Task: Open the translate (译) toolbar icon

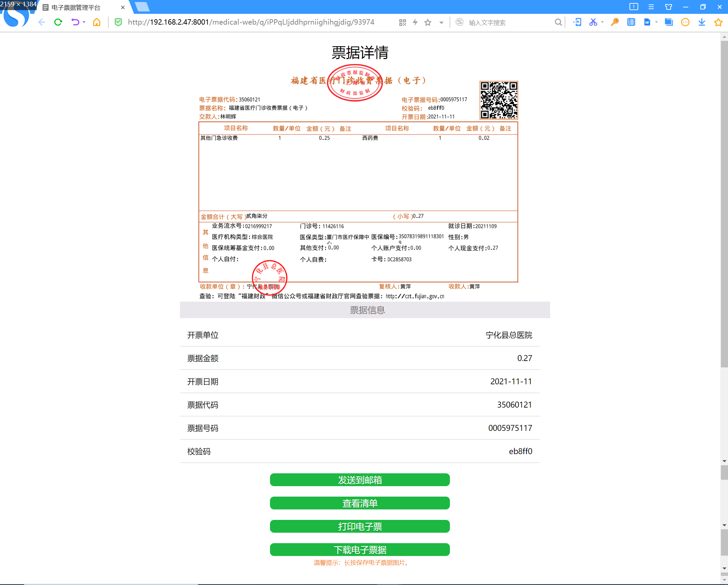Action: (x=631, y=22)
